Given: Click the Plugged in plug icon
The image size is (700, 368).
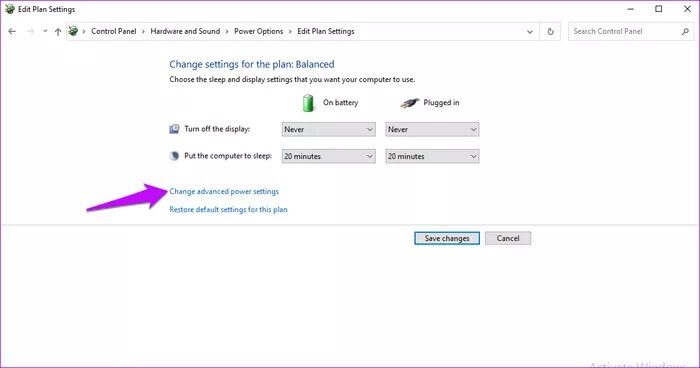Looking at the screenshot, I should (x=409, y=103).
